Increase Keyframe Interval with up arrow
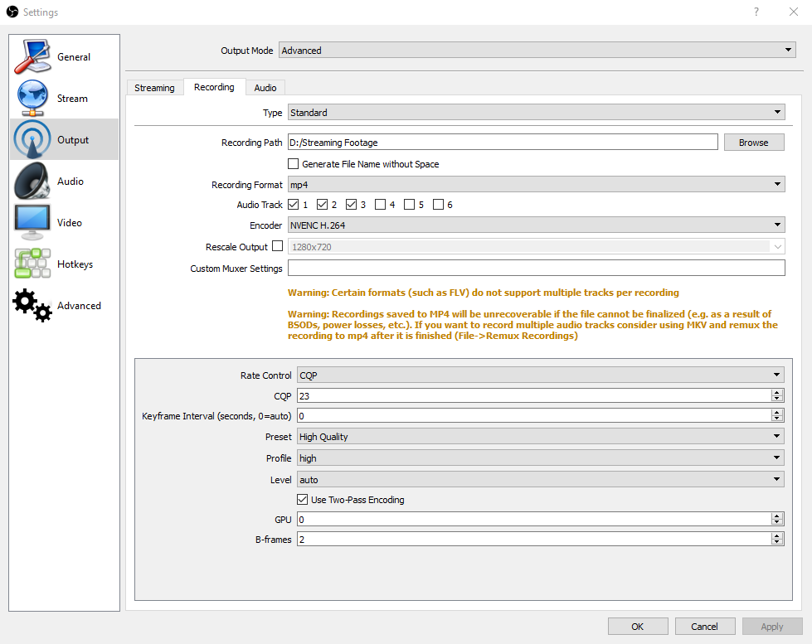This screenshot has width=812, height=644. pyautogui.click(x=777, y=412)
